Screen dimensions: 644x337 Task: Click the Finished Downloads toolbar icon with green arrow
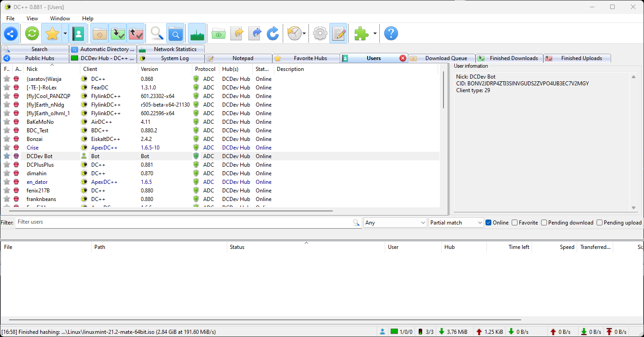(x=118, y=33)
